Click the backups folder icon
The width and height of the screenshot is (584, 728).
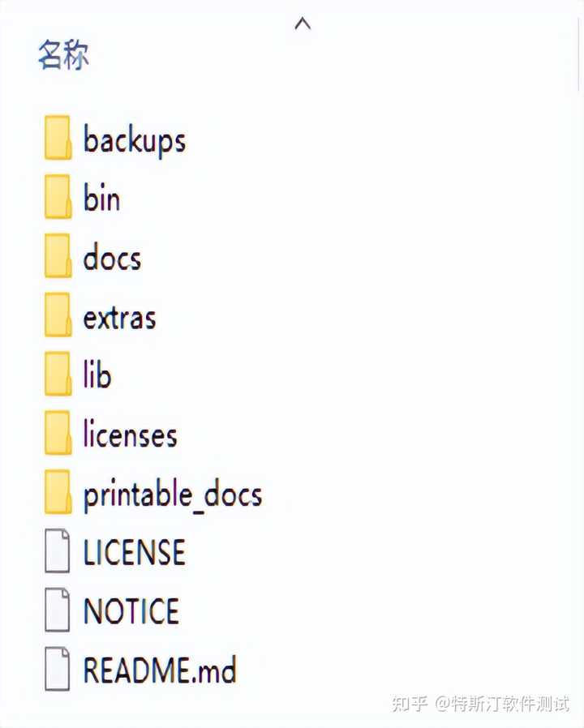coord(58,138)
